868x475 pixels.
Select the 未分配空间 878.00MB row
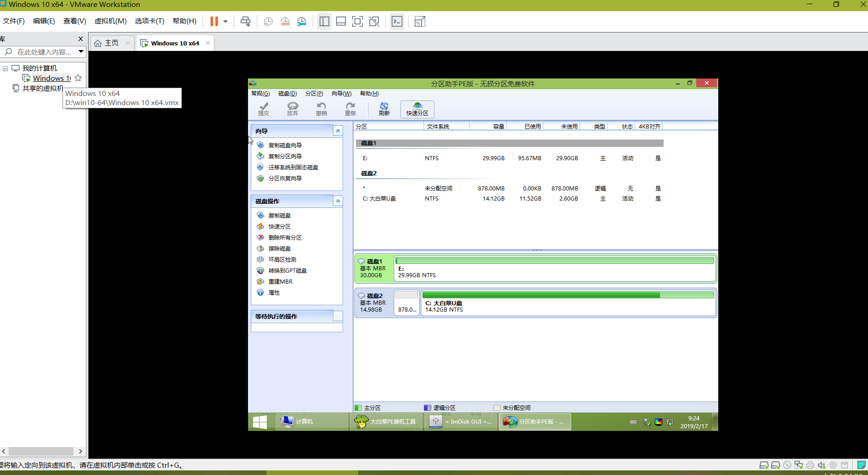pyautogui.click(x=510, y=188)
